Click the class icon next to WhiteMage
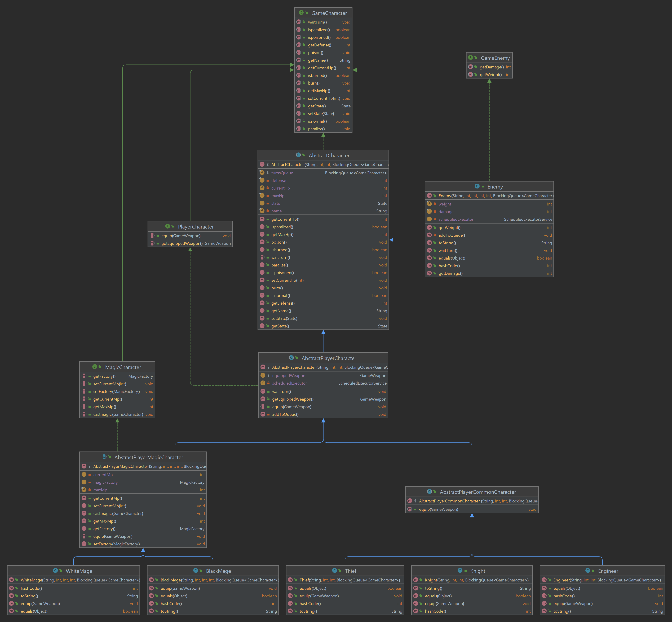The width and height of the screenshot is (672, 622). 56,571
